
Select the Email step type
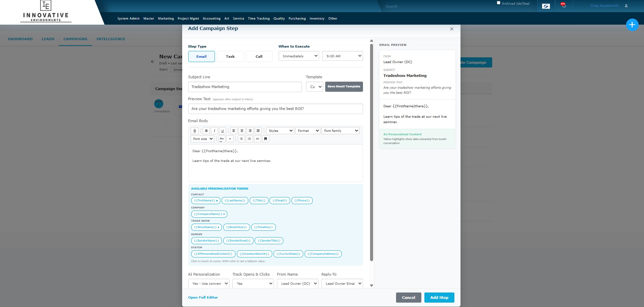click(x=201, y=56)
